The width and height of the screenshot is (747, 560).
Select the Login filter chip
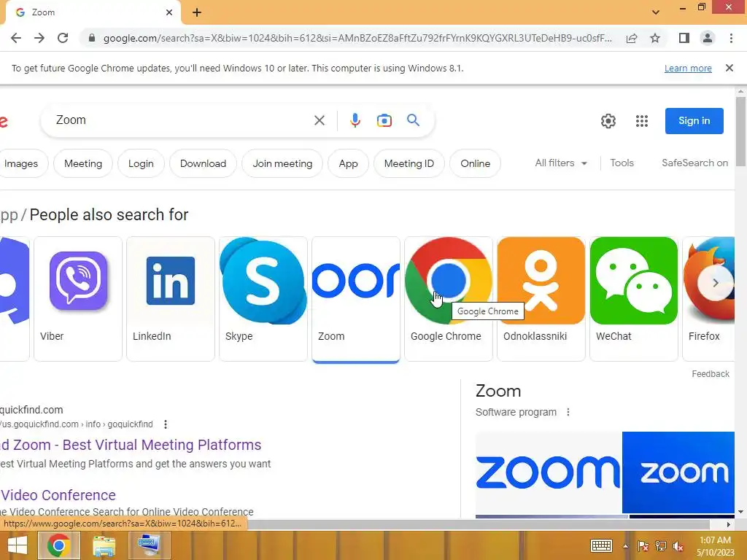pos(141,164)
